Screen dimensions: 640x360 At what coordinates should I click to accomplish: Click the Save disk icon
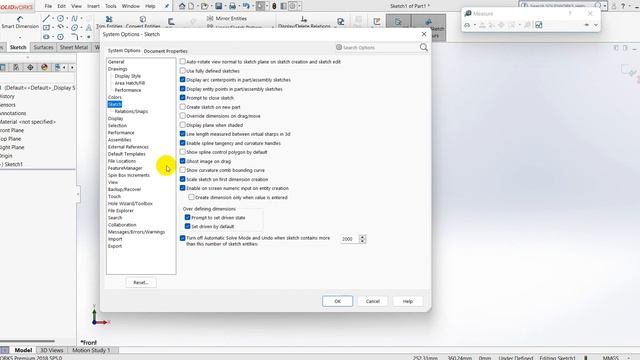pos(219,6)
